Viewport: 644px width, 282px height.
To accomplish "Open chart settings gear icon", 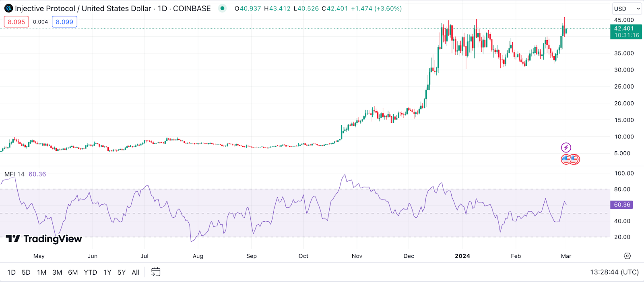I will [x=627, y=256].
